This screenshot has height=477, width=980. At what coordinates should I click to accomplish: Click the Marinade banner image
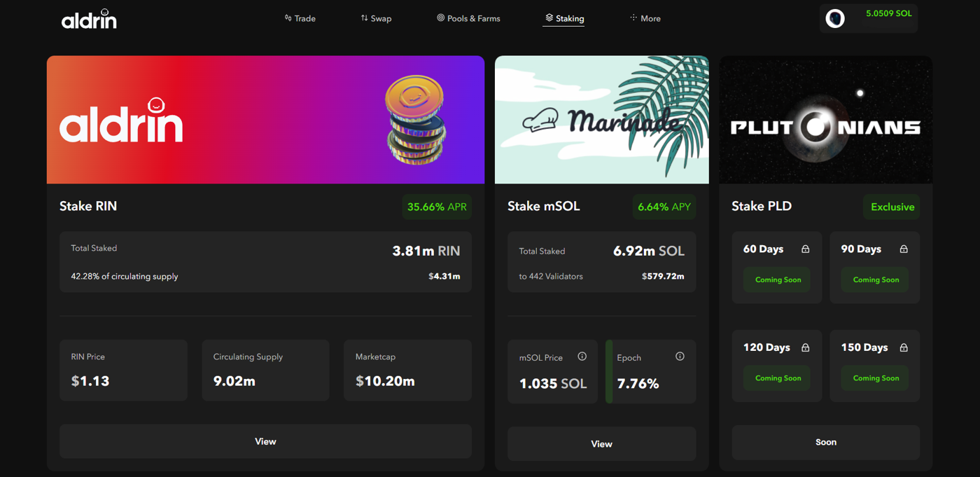(601, 120)
